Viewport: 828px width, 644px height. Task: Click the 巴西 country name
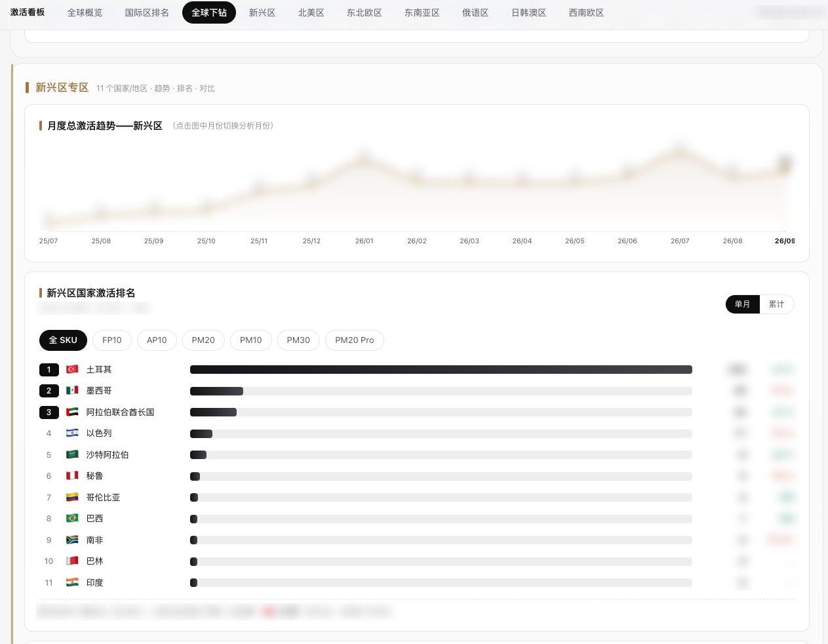click(x=94, y=518)
